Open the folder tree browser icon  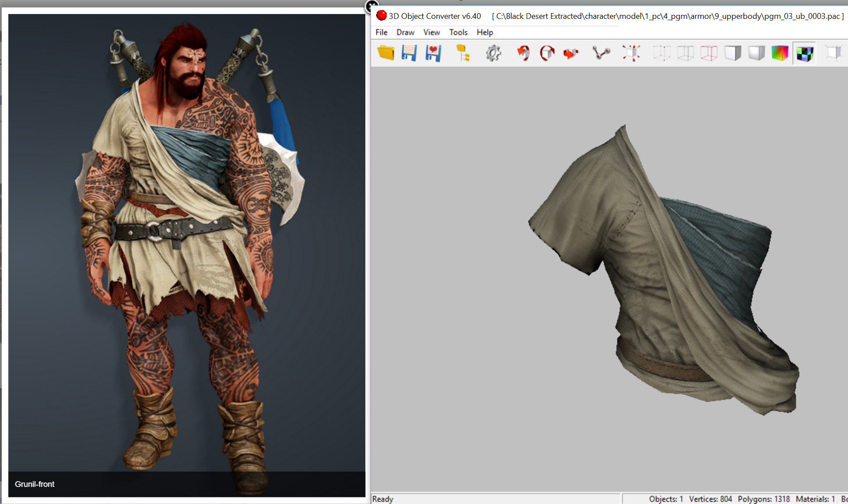pos(463,53)
